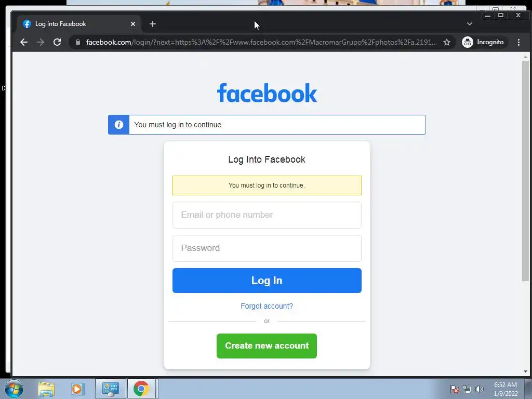Click the scrollbar up arrow
Image resolution: width=532 pixels, height=399 pixels.
point(525,56)
